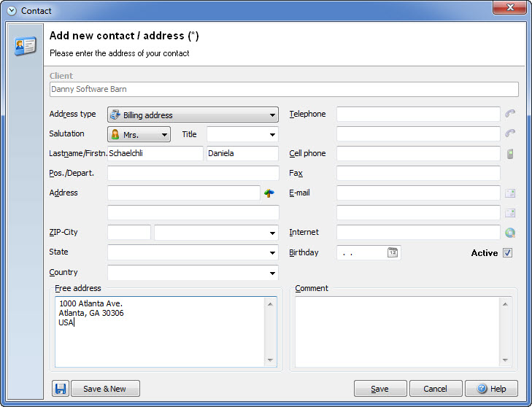This screenshot has width=532, height=407.
Task: Click the round menu icon in title bar
Action: 12,10
